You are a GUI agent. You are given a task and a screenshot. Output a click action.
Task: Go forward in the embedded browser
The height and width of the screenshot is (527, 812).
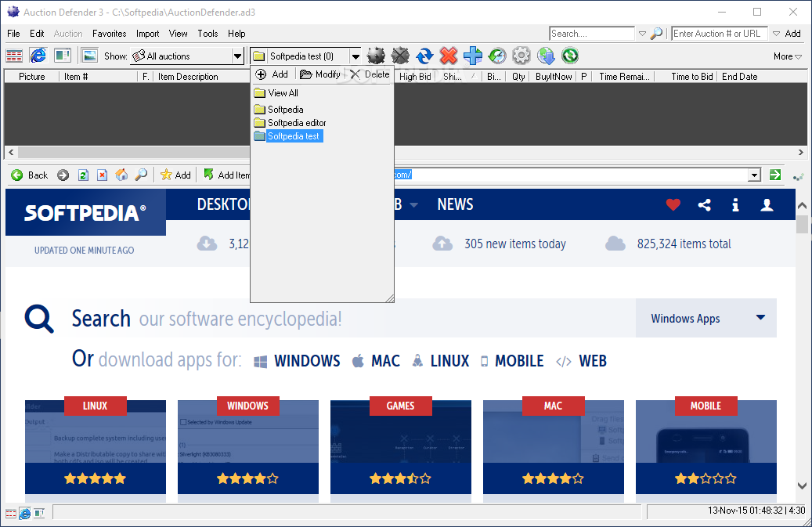[x=63, y=175]
